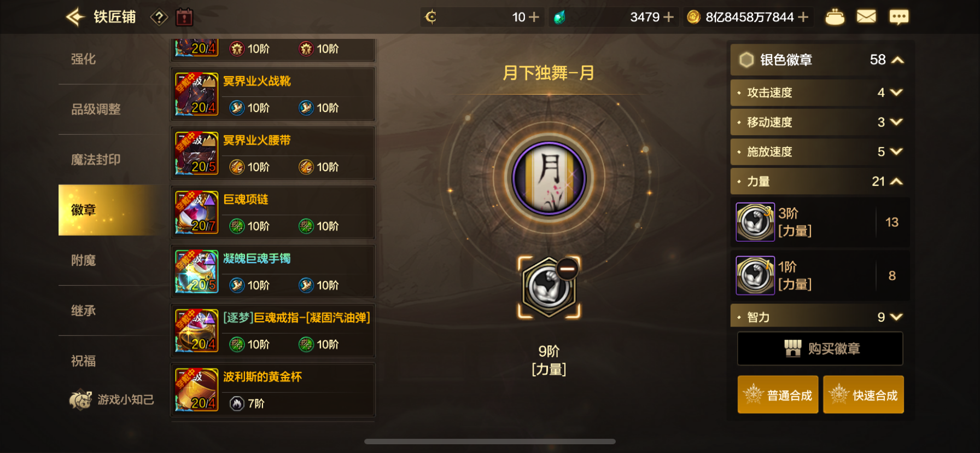Viewport: 980px width, 453px height.
Task: Select the 巨魂项链 equipment entry
Action: [273, 212]
